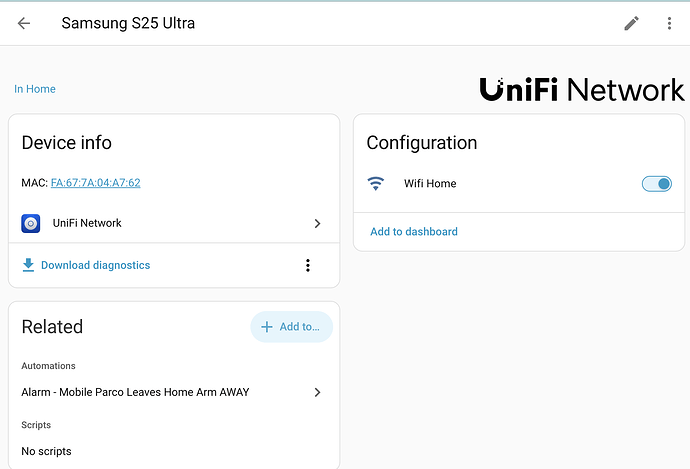Click the Wifi Home signal icon
The height and width of the screenshot is (469, 690).
pos(375,183)
